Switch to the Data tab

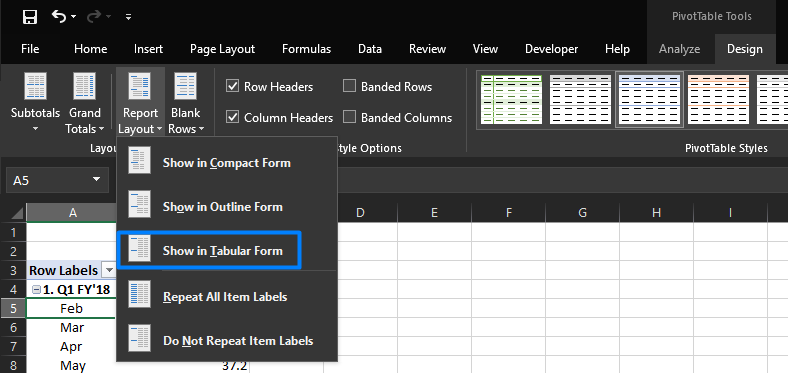[x=370, y=49]
